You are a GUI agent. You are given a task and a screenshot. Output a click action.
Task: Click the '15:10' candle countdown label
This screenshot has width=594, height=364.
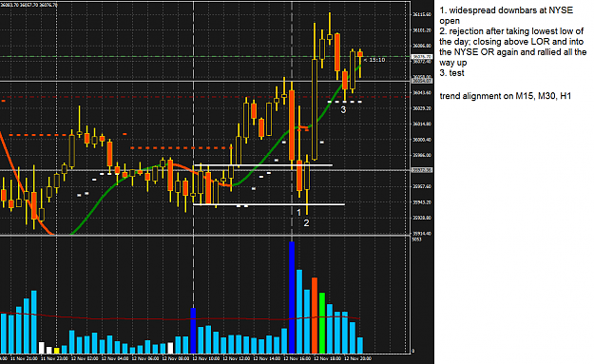pyautogui.click(x=374, y=60)
